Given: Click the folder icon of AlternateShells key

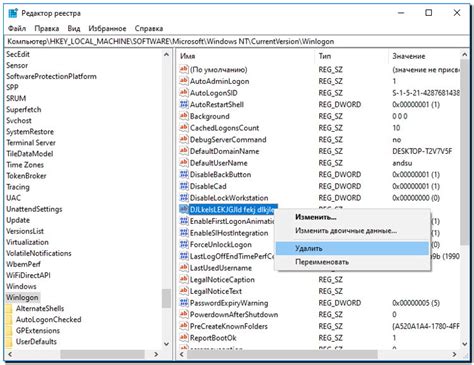Looking at the screenshot, I should pos(9,308).
